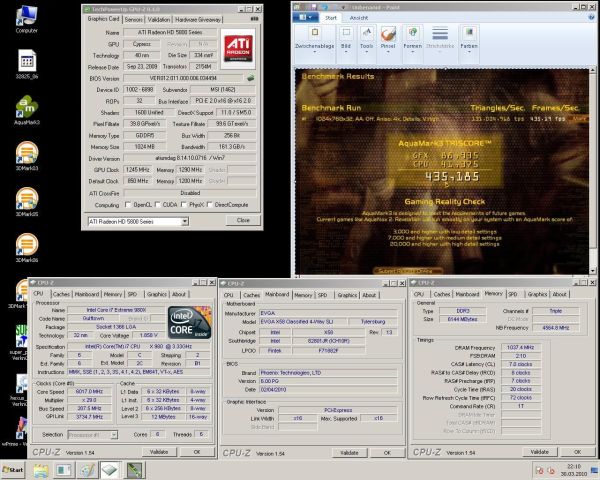Screen dimensions: 600x480
Task: Select the Ansicht tab in Paint
Action: click(359, 18)
